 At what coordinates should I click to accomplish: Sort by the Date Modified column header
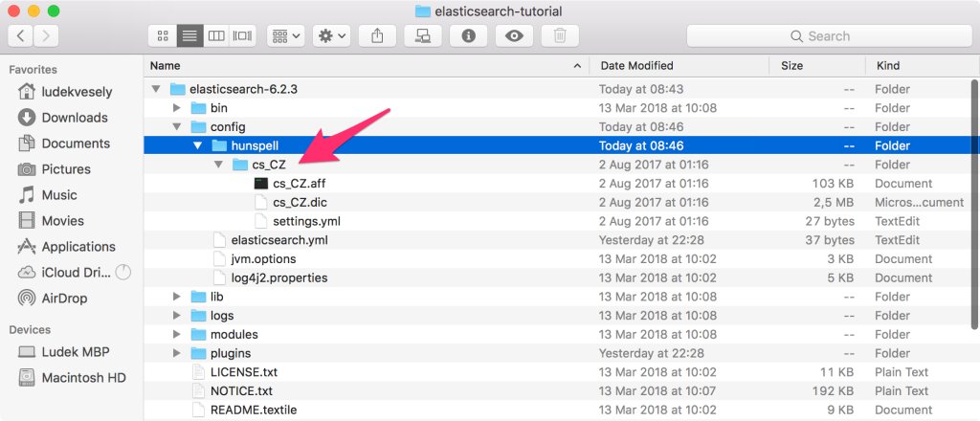(x=679, y=66)
